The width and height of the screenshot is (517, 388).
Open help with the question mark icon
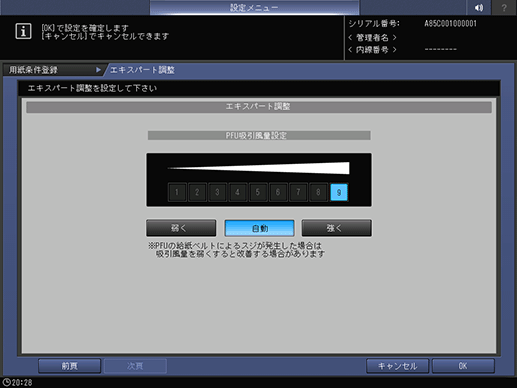(504, 7)
